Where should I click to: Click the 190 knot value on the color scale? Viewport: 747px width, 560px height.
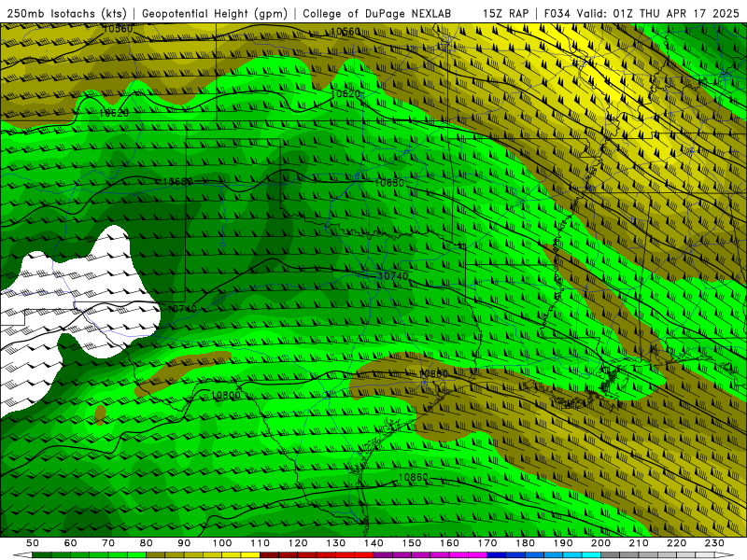click(x=563, y=543)
